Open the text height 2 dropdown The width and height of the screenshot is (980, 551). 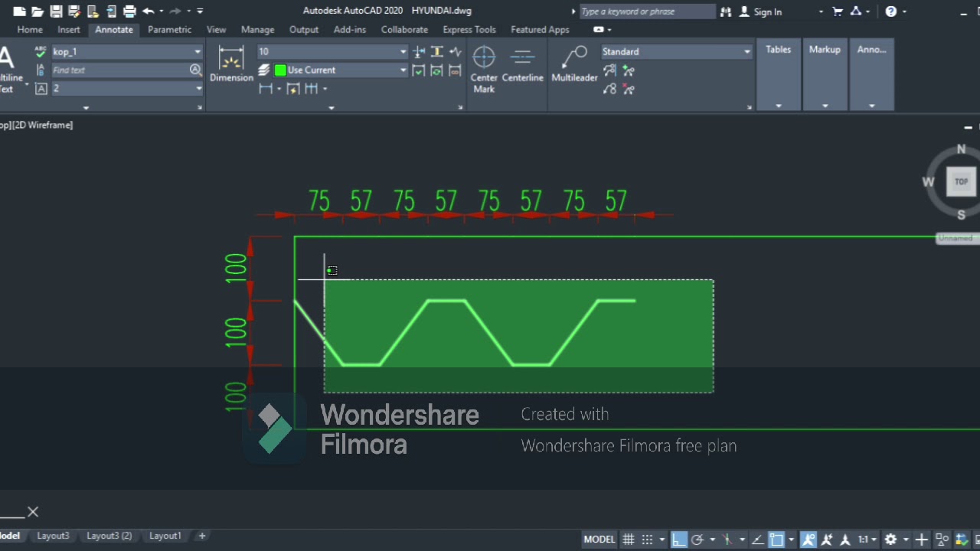click(x=198, y=88)
